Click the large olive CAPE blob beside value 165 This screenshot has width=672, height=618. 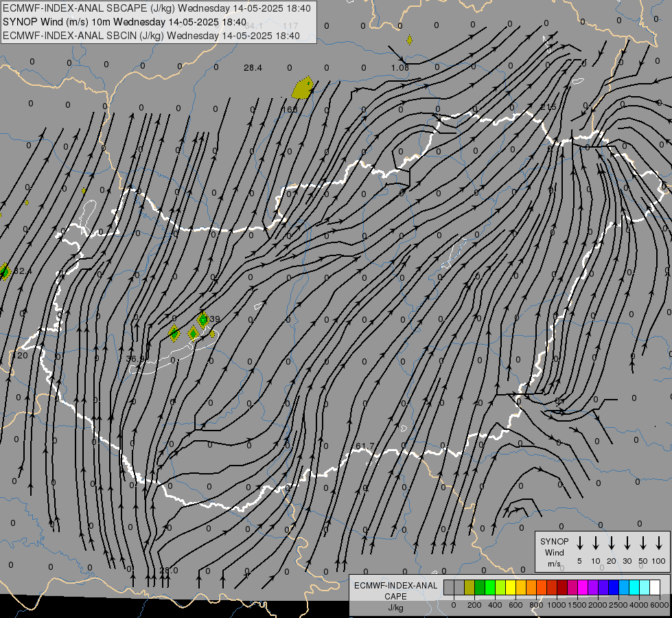coord(303,88)
